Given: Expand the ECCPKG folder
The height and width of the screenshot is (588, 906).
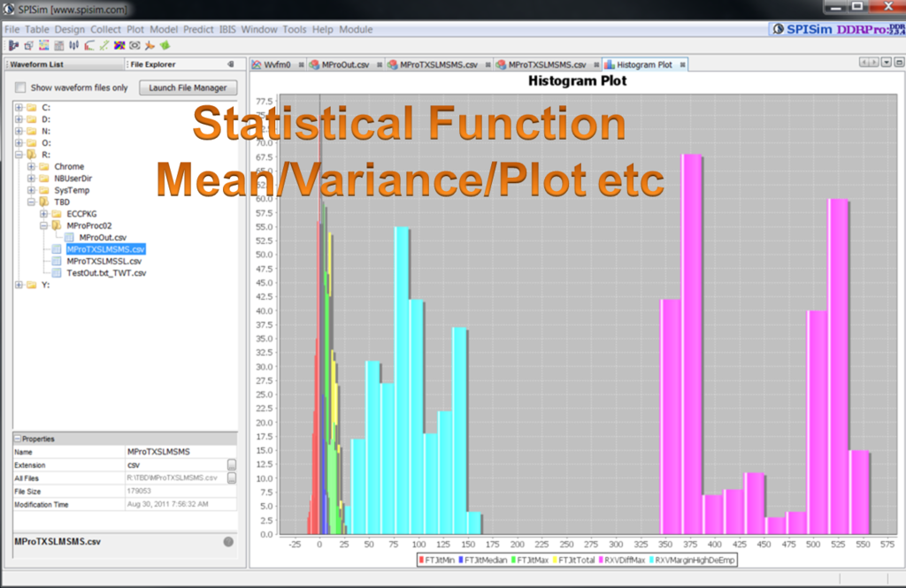Looking at the screenshot, I should click(43, 214).
